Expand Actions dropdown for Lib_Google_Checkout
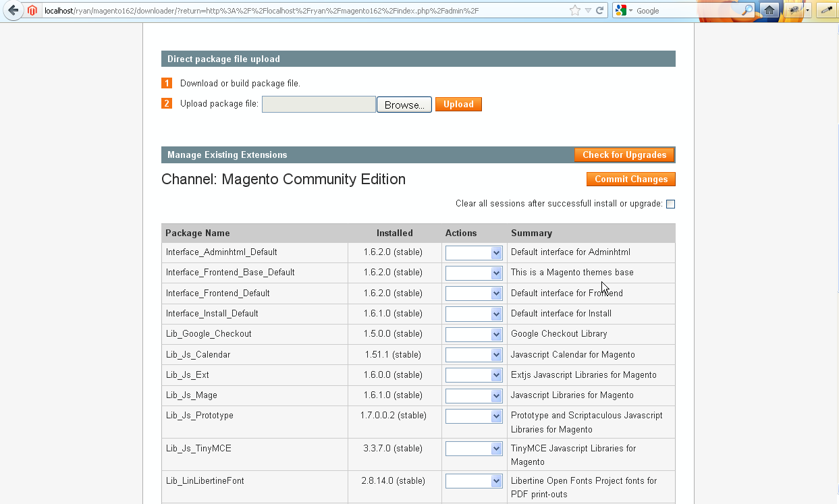The height and width of the screenshot is (504, 839). (x=474, y=335)
